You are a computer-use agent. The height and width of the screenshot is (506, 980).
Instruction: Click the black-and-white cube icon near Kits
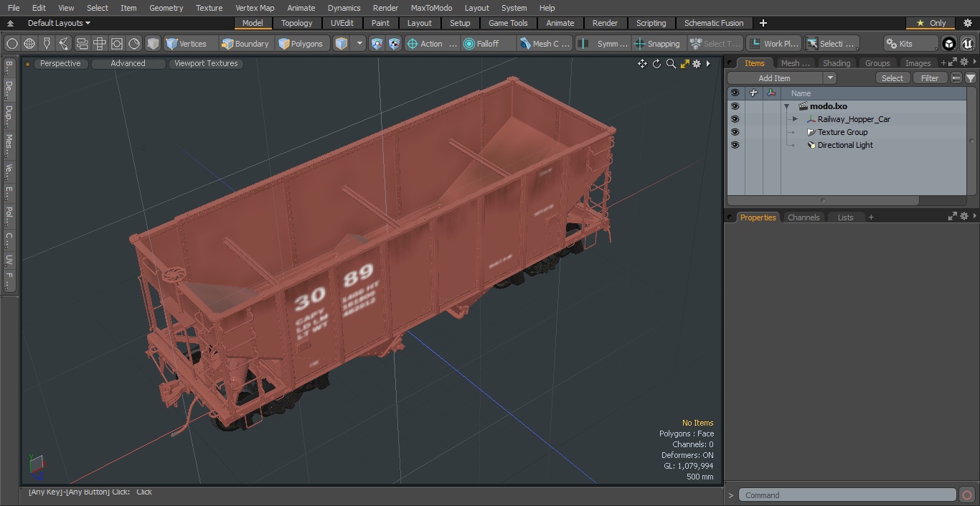click(949, 44)
